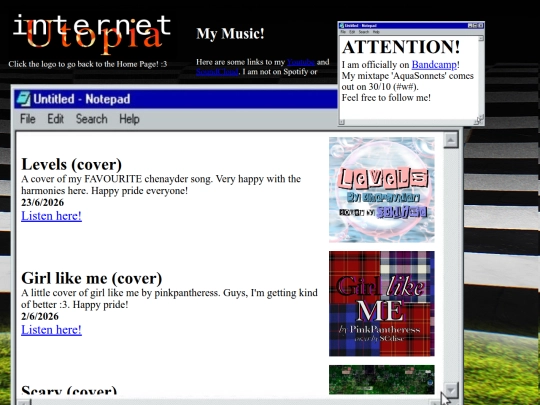540x405 pixels.
Task: Click Listen here under Girl like me (cover)
Action: (51, 330)
